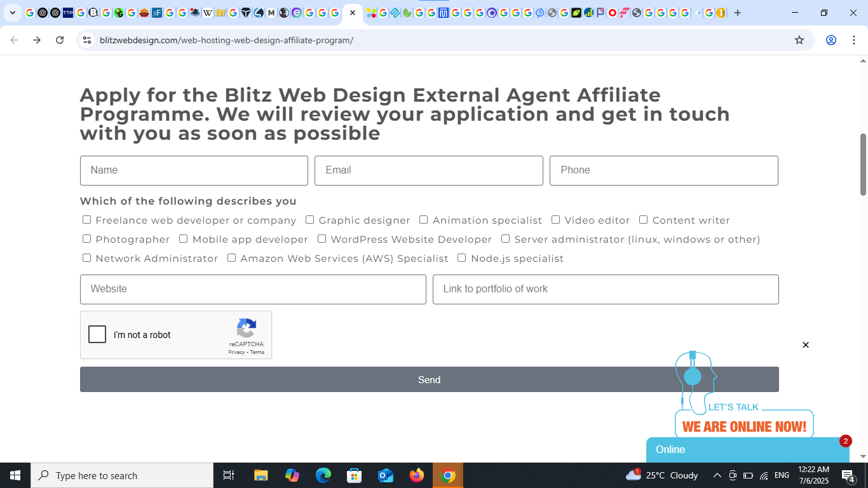Open the Wi-Fi network tray icon
The width and height of the screenshot is (868, 488).
pos(764,475)
